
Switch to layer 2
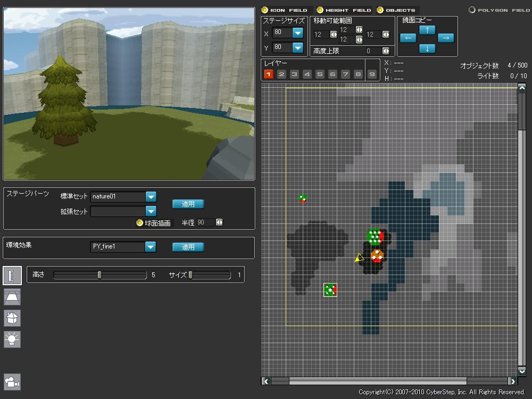coord(281,74)
